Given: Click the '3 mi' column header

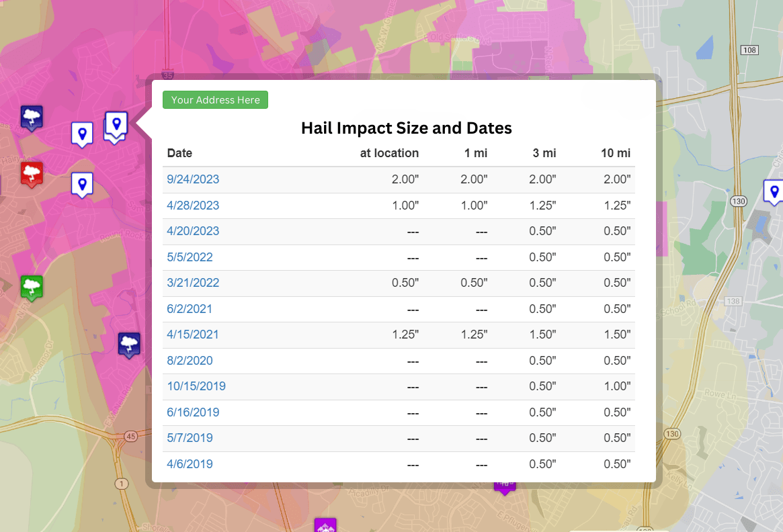Looking at the screenshot, I should tap(544, 153).
